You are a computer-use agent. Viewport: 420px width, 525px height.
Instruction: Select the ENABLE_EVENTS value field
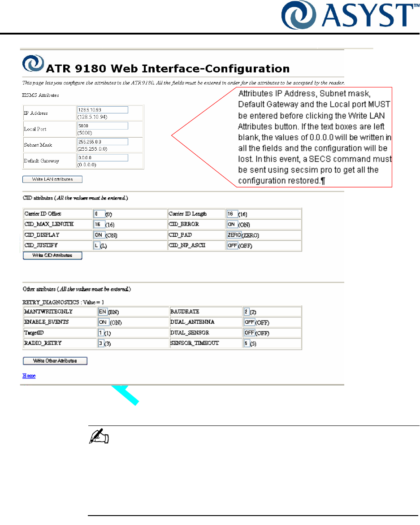click(x=103, y=322)
